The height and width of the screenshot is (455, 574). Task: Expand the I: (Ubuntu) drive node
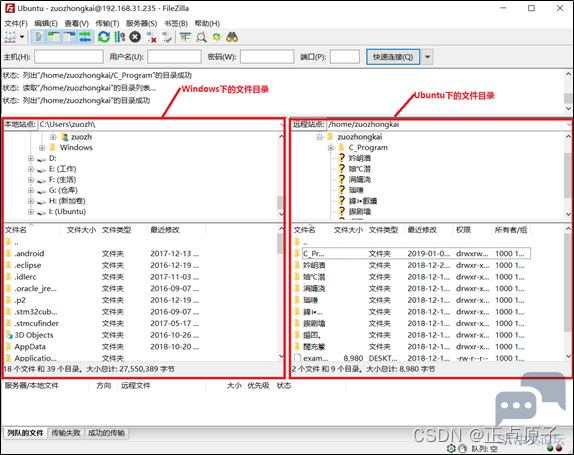click(31, 212)
